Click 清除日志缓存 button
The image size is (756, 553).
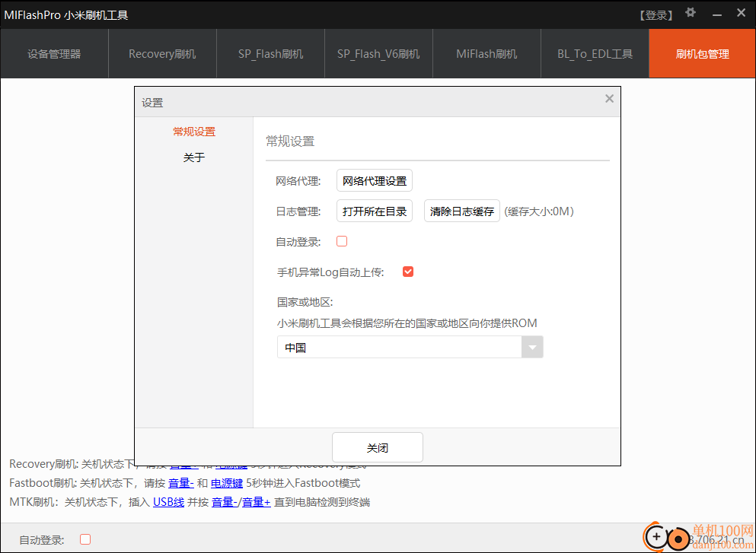[x=462, y=211]
